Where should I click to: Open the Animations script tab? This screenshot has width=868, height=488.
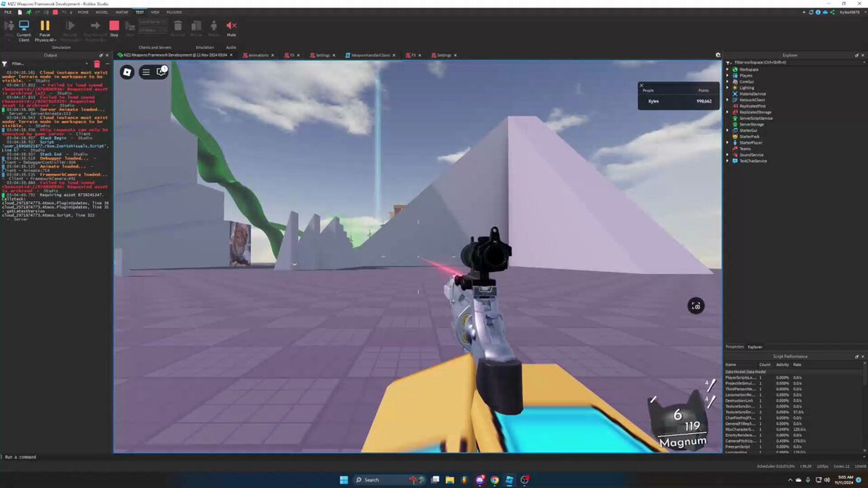coord(258,55)
